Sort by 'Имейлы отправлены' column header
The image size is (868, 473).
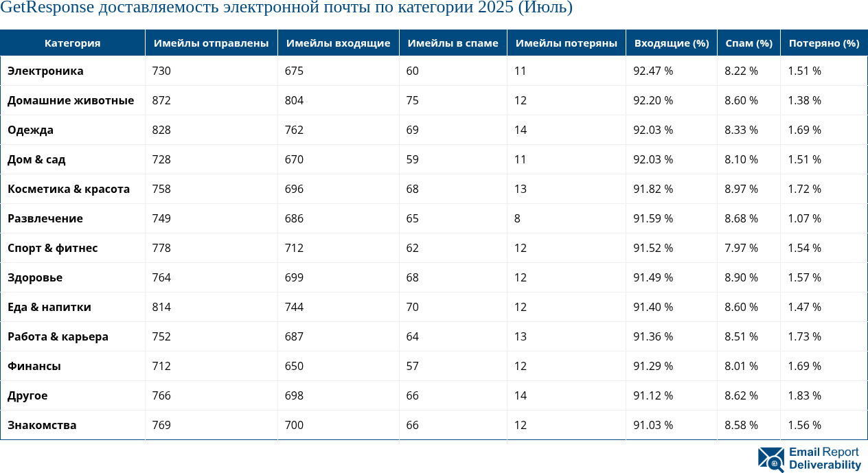pyautogui.click(x=212, y=43)
